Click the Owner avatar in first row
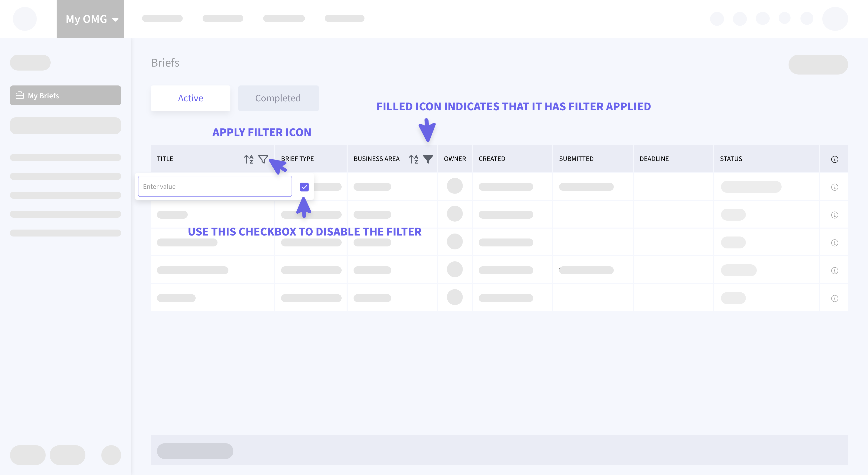Image resolution: width=868 pixels, height=475 pixels. click(x=455, y=186)
